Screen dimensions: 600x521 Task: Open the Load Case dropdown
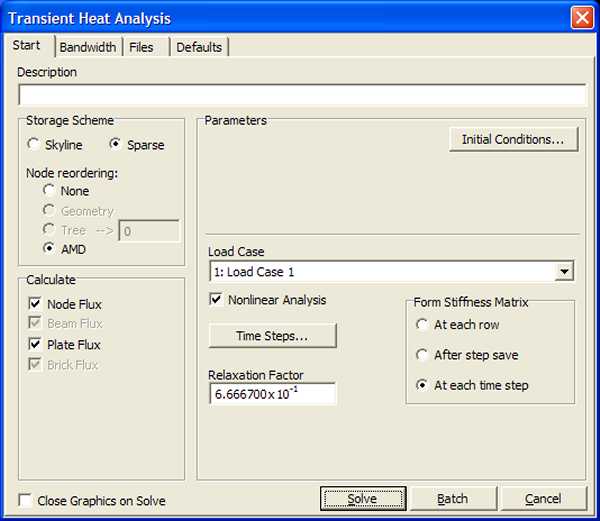click(x=564, y=272)
